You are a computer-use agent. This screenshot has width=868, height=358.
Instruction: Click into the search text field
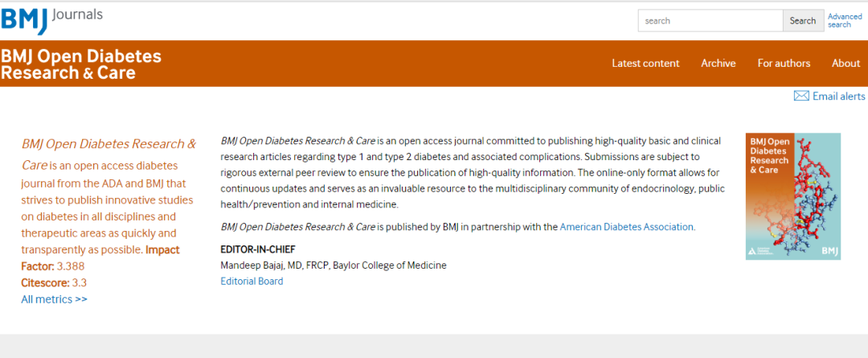710,21
